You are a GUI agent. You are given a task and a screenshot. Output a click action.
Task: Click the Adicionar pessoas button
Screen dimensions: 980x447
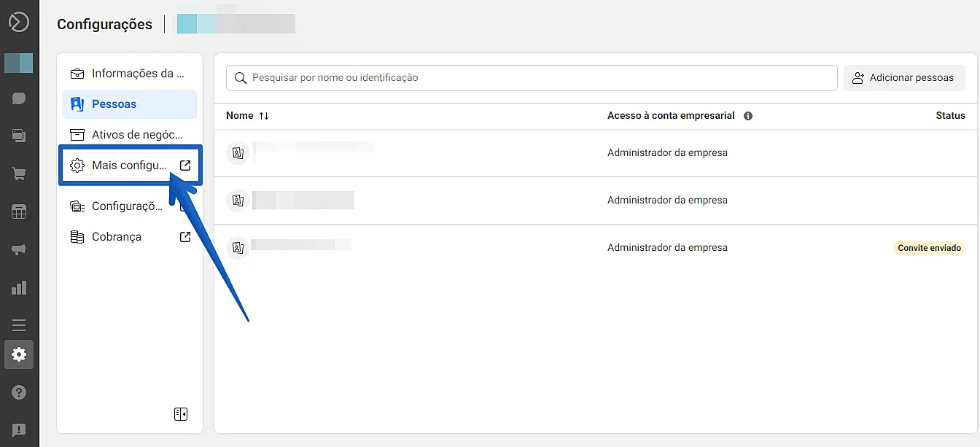[x=904, y=78]
